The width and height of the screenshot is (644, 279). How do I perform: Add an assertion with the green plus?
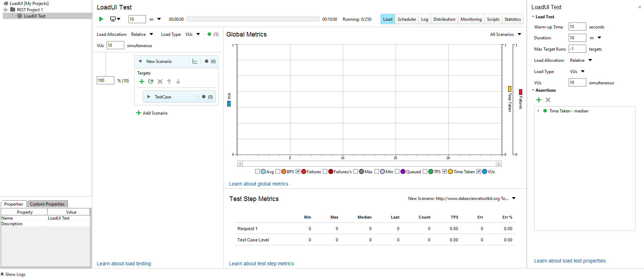[x=539, y=100]
